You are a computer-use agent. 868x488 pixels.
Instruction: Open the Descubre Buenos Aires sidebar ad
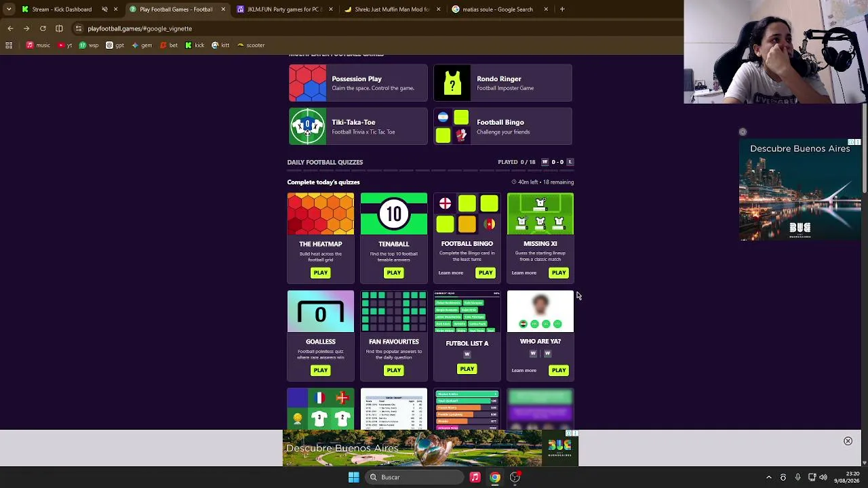point(800,190)
